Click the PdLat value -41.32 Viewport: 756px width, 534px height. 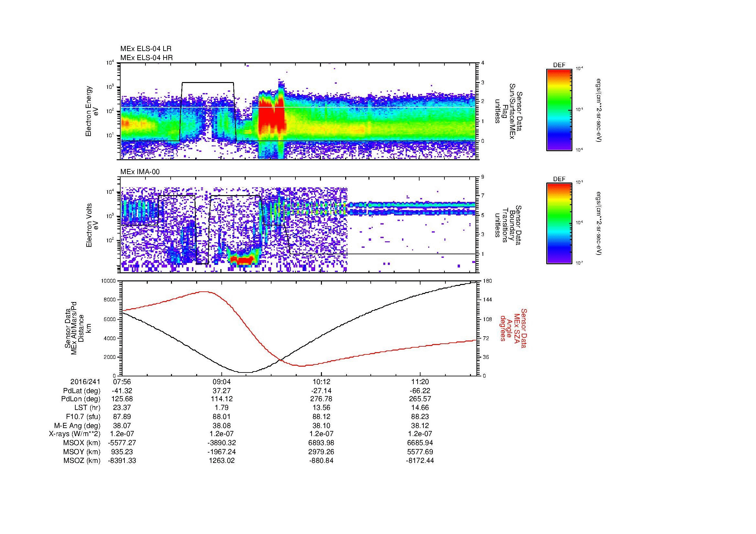pos(122,391)
